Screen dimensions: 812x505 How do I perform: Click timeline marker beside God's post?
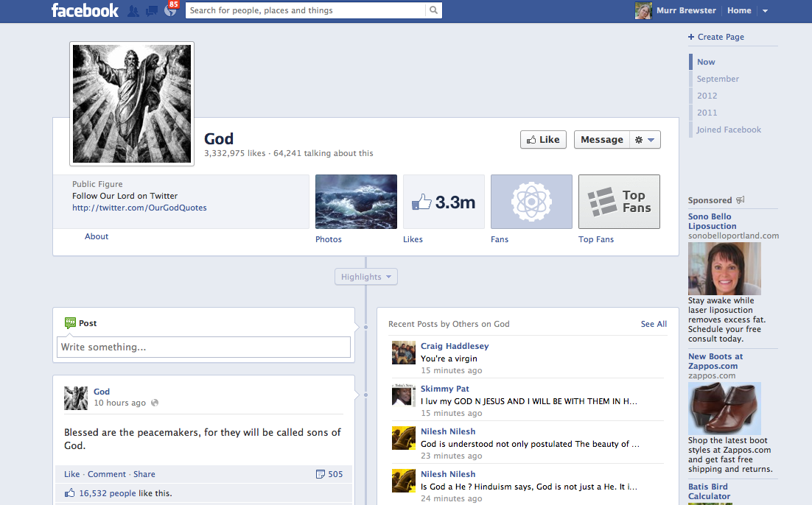coord(365,395)
